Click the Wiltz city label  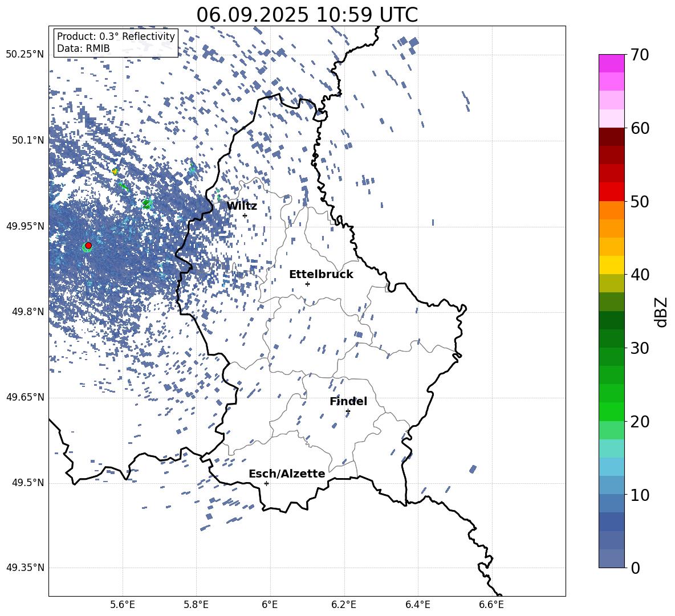click(242, 206)
